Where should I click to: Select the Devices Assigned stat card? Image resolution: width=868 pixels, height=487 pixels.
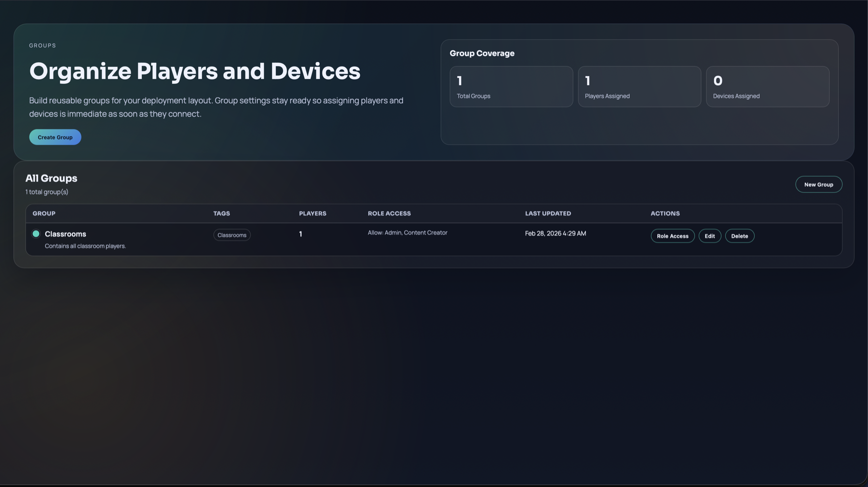pyautogui.click(x=768, y=87)
